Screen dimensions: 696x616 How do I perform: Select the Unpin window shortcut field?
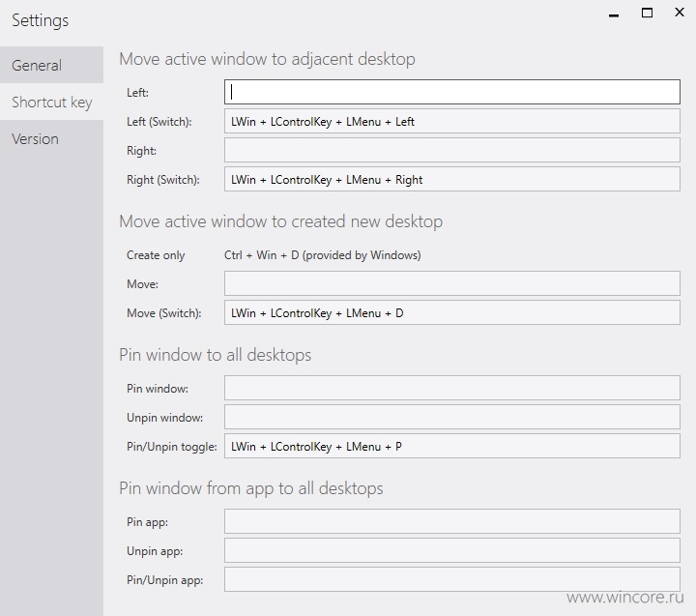[451, 417]
